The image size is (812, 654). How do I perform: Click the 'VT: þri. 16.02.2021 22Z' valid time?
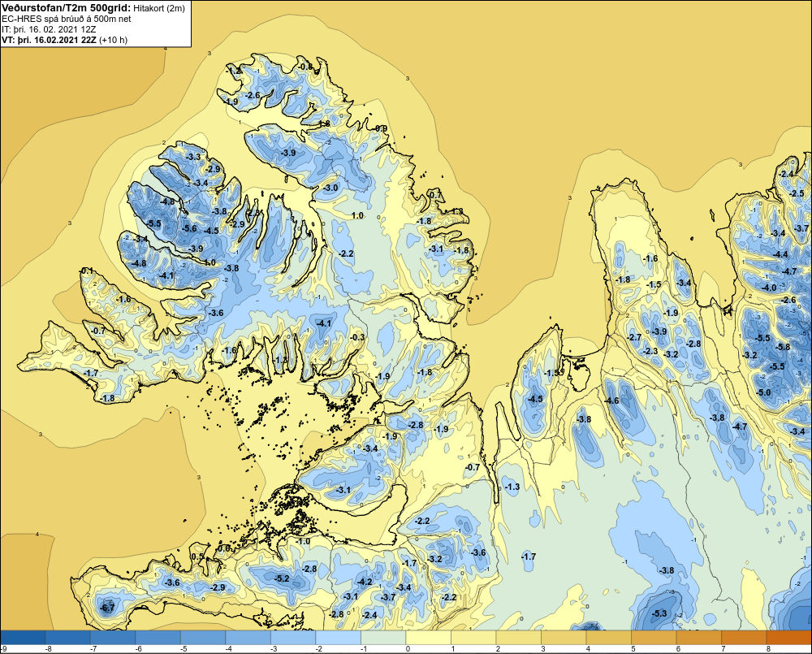(48, 39)
